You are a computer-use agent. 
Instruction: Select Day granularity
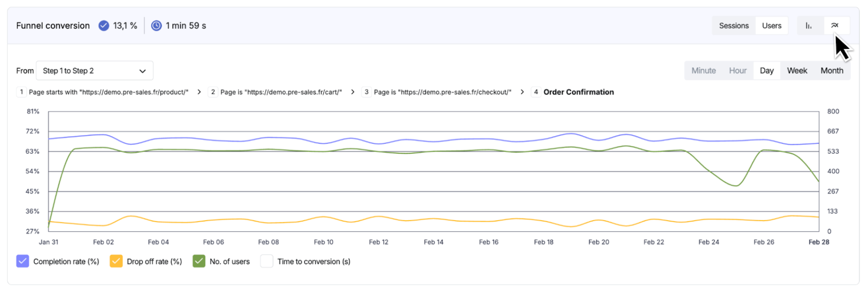click(x=767, y=71)
